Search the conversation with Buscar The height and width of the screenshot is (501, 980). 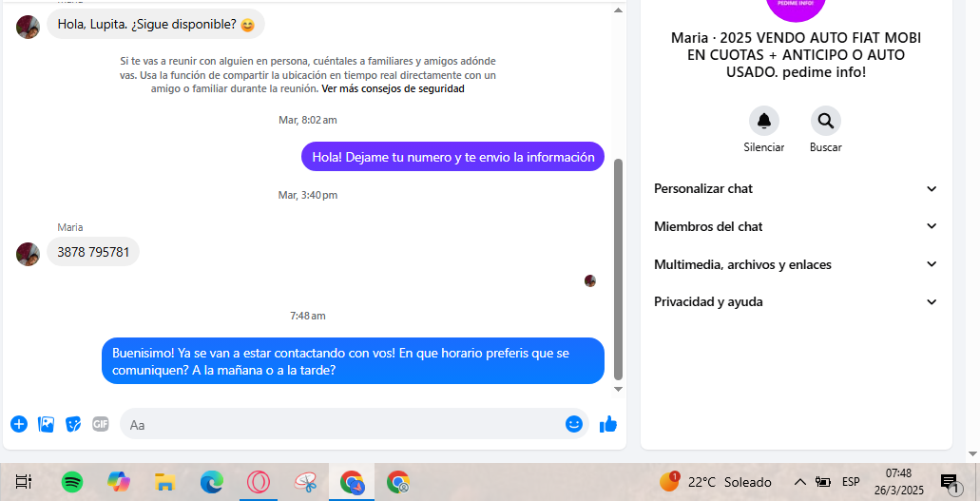tap(825, 121)
